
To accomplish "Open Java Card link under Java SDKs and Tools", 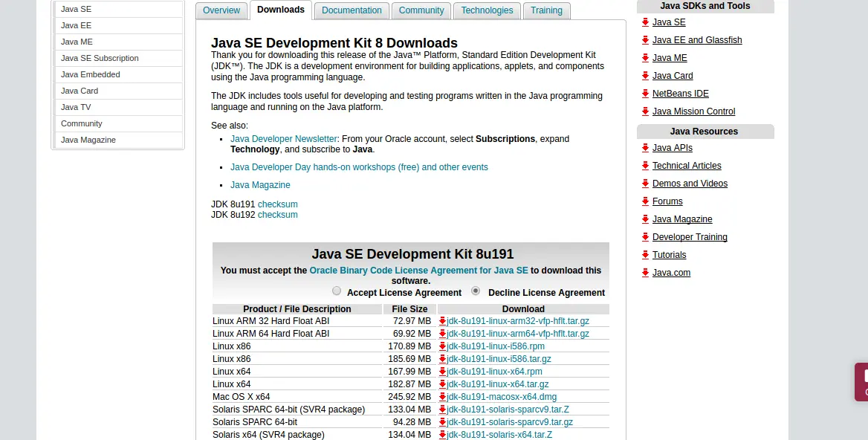I will click(x=673, y=76).
